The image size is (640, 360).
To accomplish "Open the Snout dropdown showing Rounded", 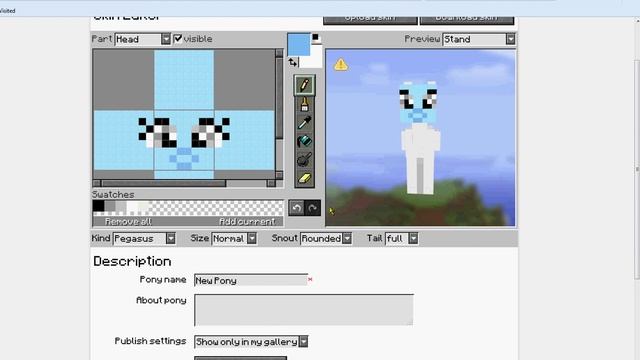I will pyautogui.click(x=326, y=238).
